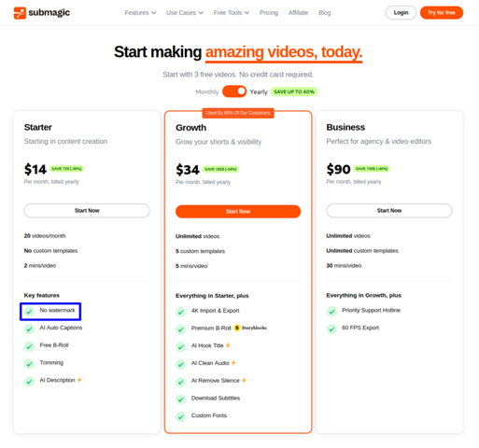
Task: Go to the Pricing nav item
Action: (x=269, y=13)
